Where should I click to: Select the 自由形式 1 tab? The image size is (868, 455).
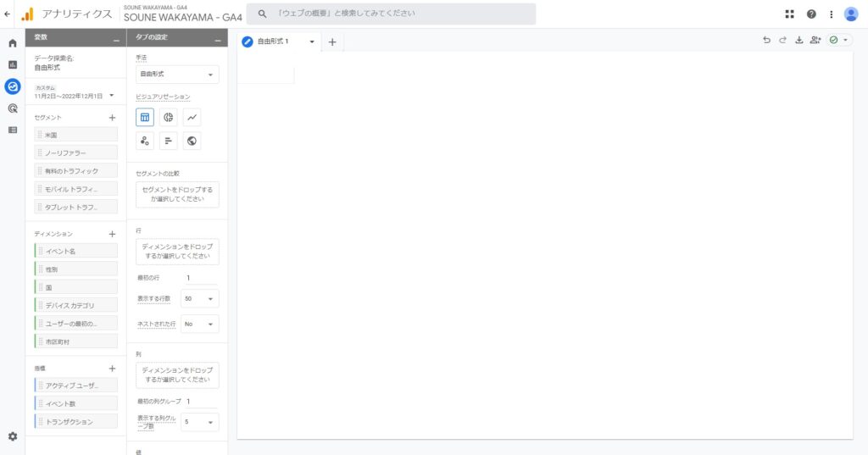click(x=273, y=42)
